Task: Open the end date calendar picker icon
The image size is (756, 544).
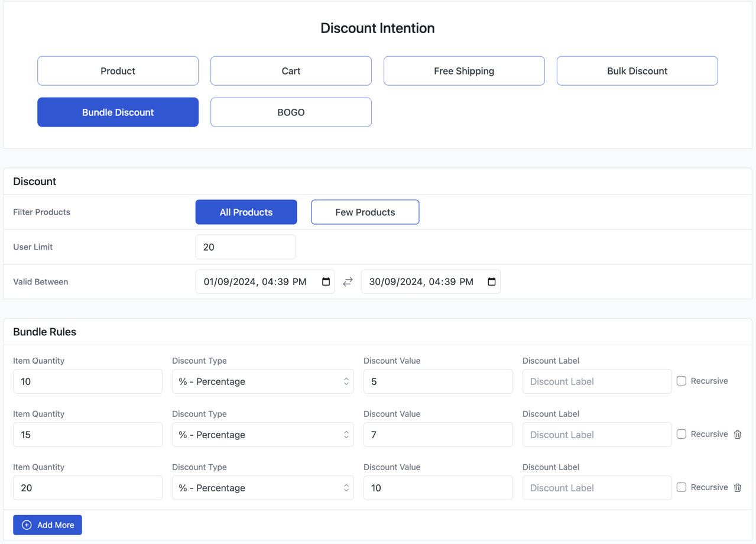Action: click(491, 281)
